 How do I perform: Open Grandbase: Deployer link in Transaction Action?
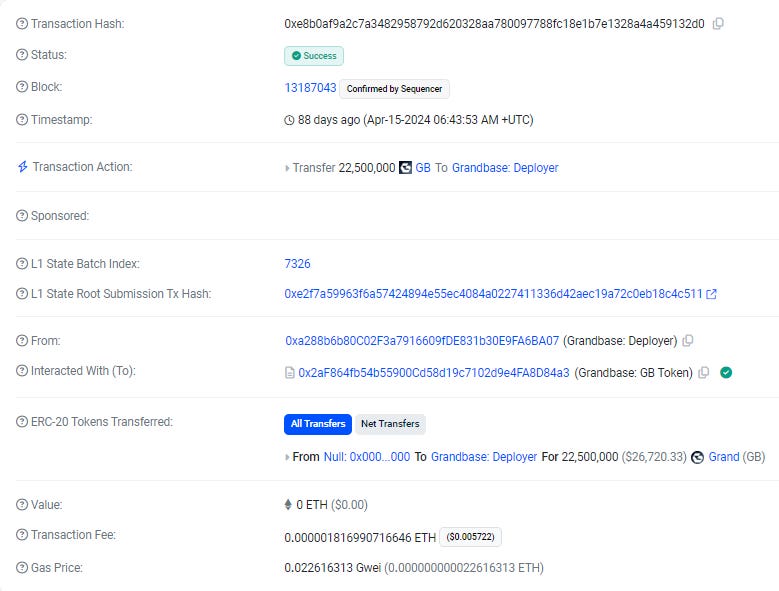505,168
